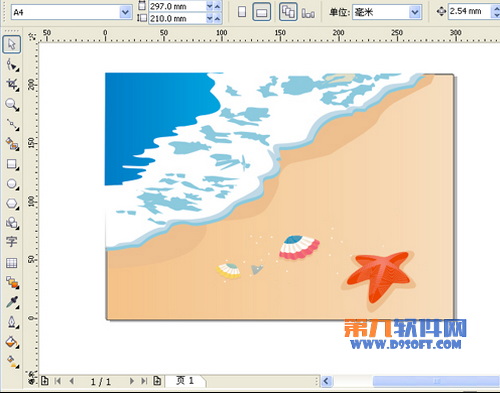Select the Fill bucket tool
This screenshot has height=393, width=500.
click(x=12, y=342)
